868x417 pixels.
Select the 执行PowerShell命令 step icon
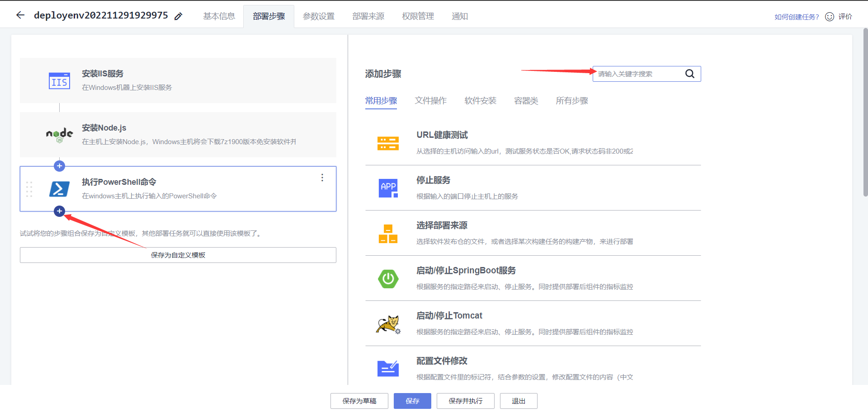59,189
